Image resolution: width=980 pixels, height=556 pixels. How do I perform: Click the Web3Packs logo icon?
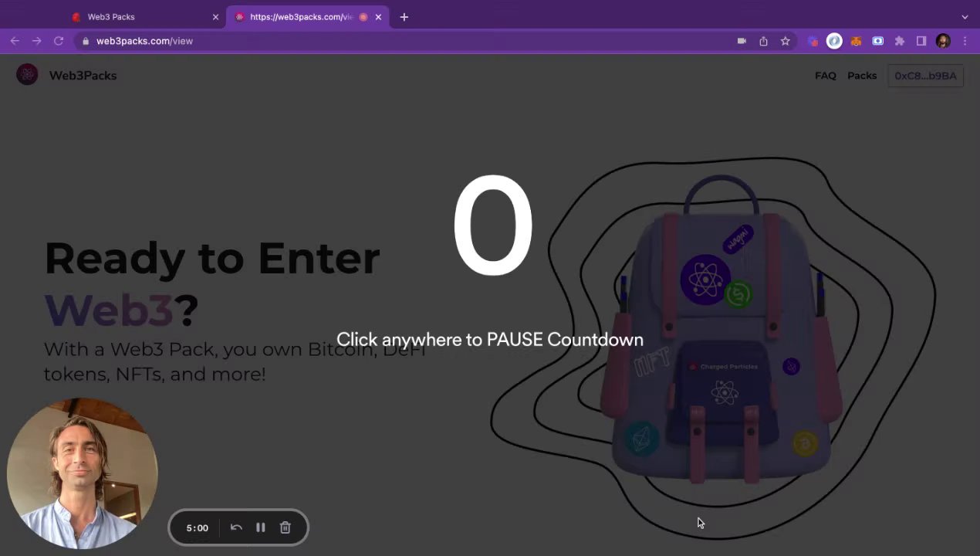[x=27, y=75]
